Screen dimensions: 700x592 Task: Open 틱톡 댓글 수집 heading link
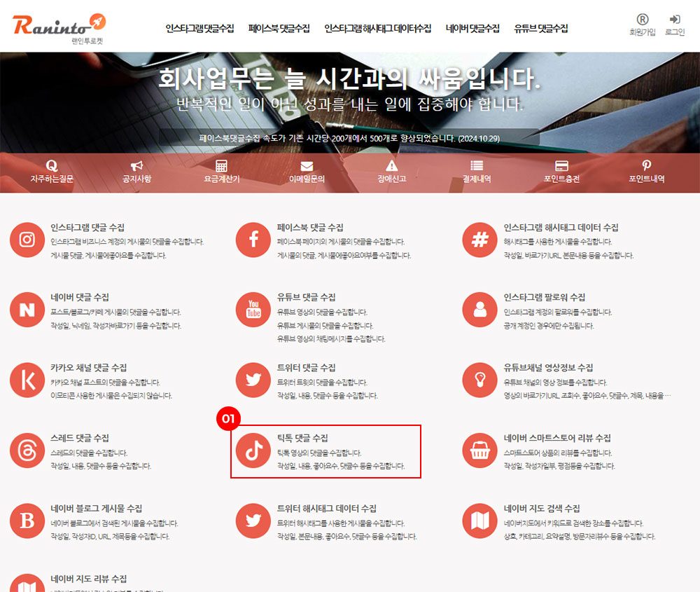(x=302, y=438)
